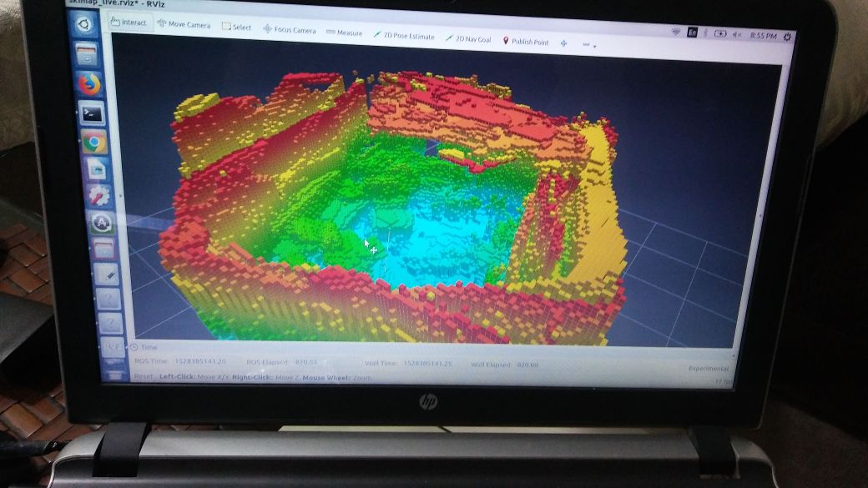Open Ubuntu dash search launcher
This screenshot has width=868, height=488.
(x=84, y=25)
